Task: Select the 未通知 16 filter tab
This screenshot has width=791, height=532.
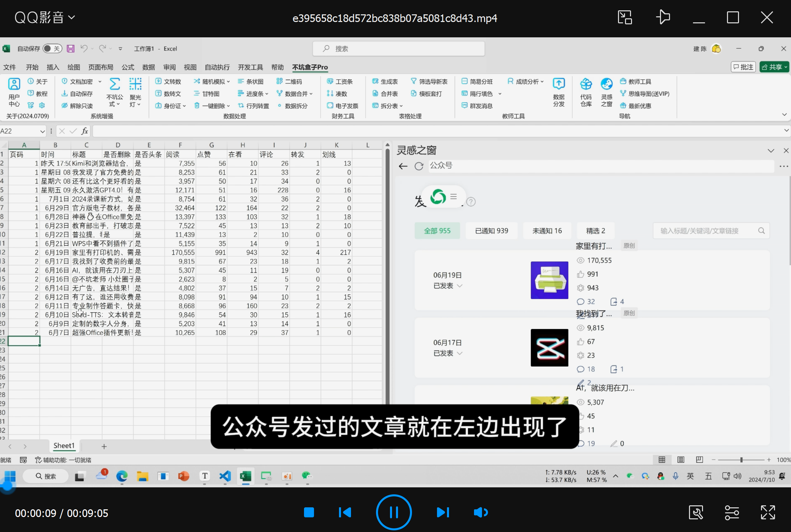Action: click(547, 231)
